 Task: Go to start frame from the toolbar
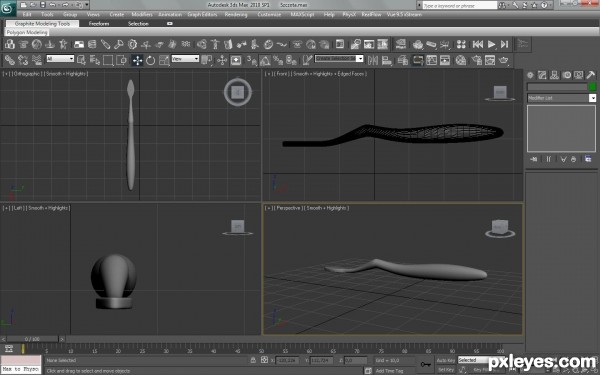[478, 44]
